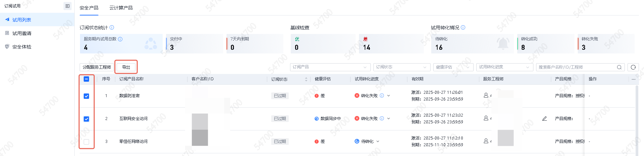
Task: Uncheck the 数据防泄密 row checkbox
Action: 86,96
